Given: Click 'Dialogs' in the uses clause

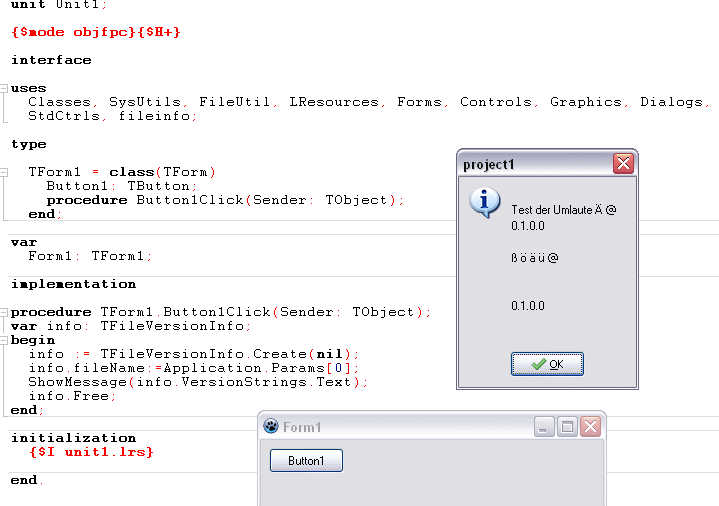Looking at the screenshot, I should (x=671, y=102).
